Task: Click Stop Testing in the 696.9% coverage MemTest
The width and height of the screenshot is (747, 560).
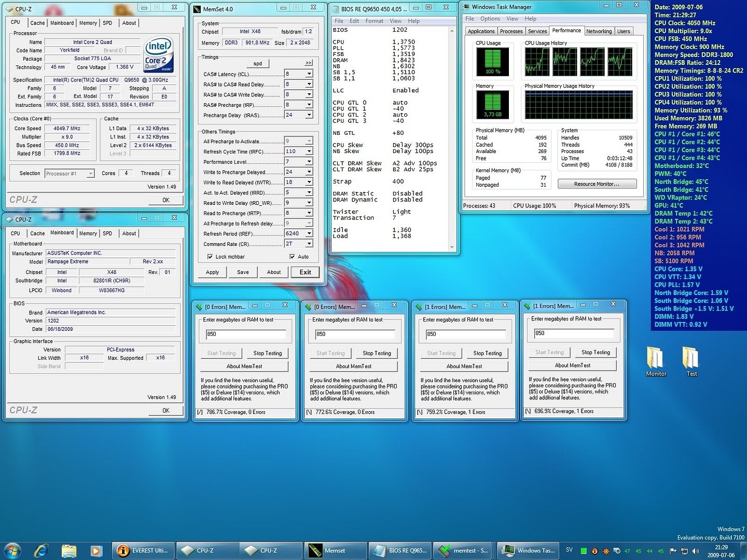Action: [x=596, y=353]
